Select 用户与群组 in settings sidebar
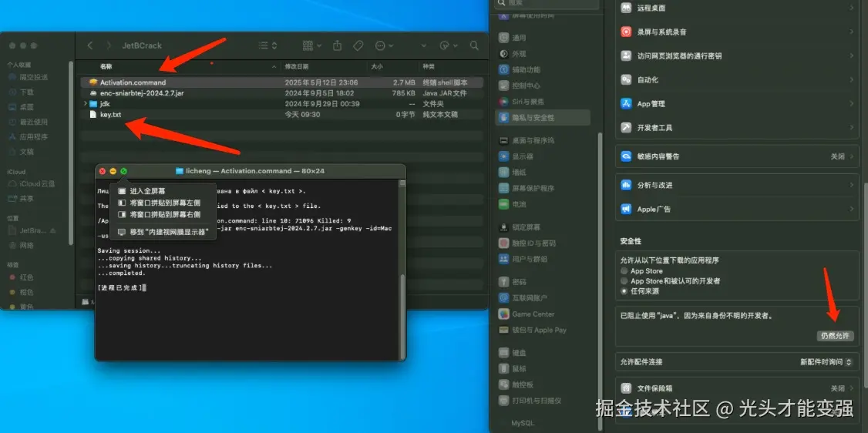Viewport: 868px width, 433px height. pos(543,259)
